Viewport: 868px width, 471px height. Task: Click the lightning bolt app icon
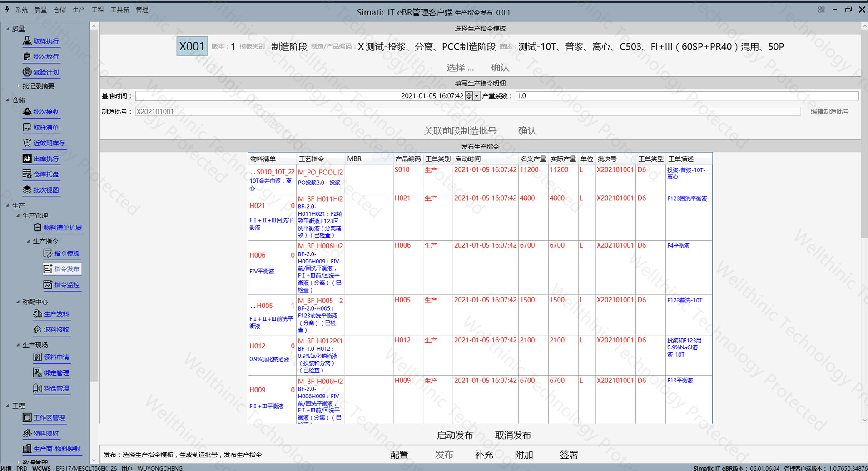click(x=7, y=10)
